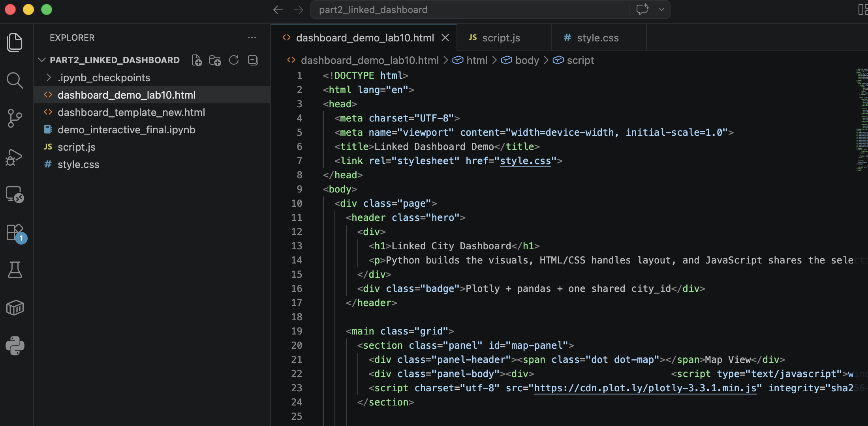
Task: Open dashboard_template_new.html in the file tree
Action: [152, 112]
